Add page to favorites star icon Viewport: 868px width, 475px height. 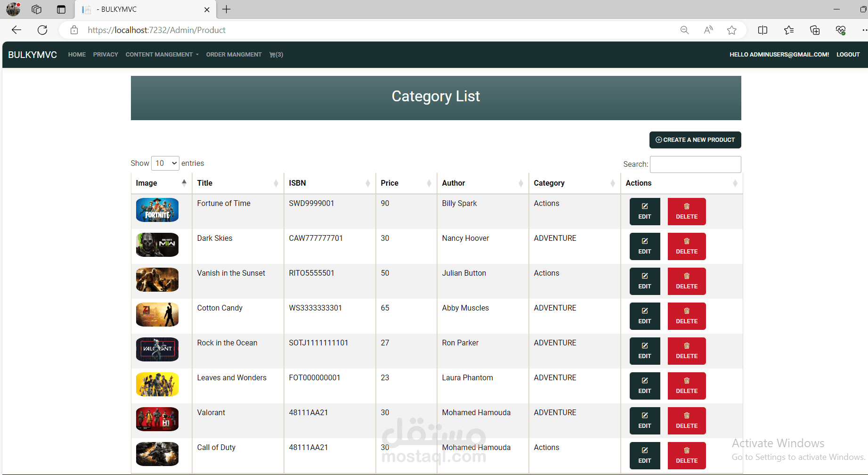[x=731, y=30]
